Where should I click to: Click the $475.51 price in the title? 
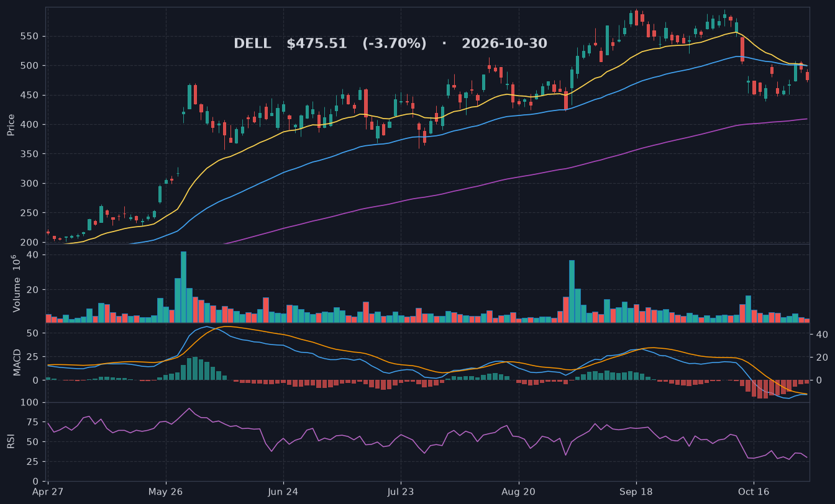[317, 43]
